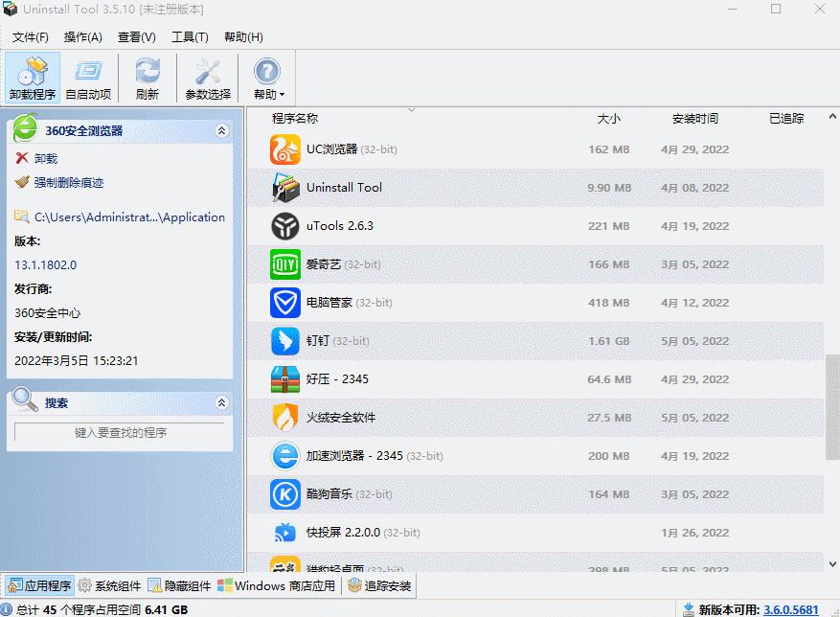The image size is (840, 617).
Task: Click the 3.6.0.5681 new version link
Action: [x=791, y=609]
